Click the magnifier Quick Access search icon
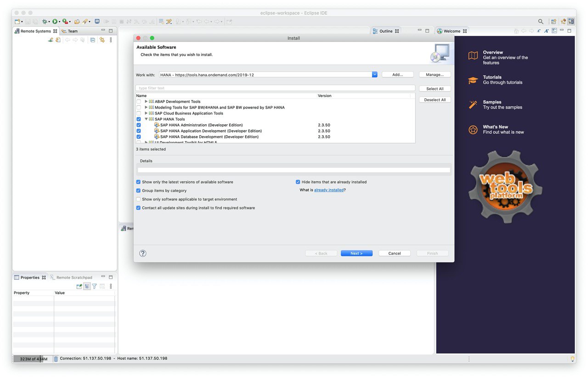Viewport: 588px width, 378px height. (541, 22)
